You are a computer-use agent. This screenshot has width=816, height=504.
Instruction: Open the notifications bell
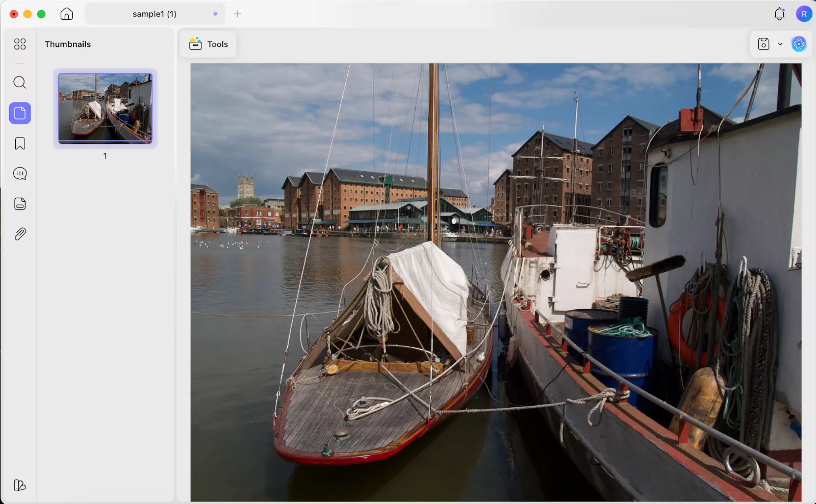pyautogui.click(x=779, y=14)
